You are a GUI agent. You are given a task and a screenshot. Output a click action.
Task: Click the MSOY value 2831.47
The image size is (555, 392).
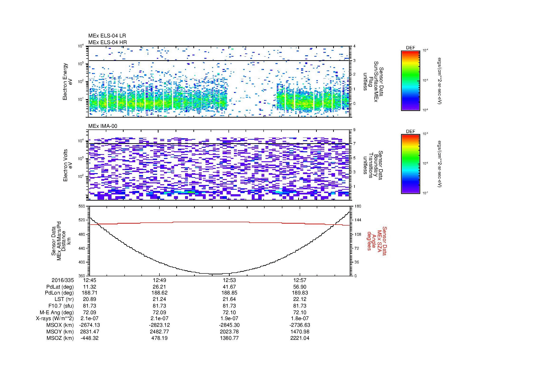click(x=89, y=332)
